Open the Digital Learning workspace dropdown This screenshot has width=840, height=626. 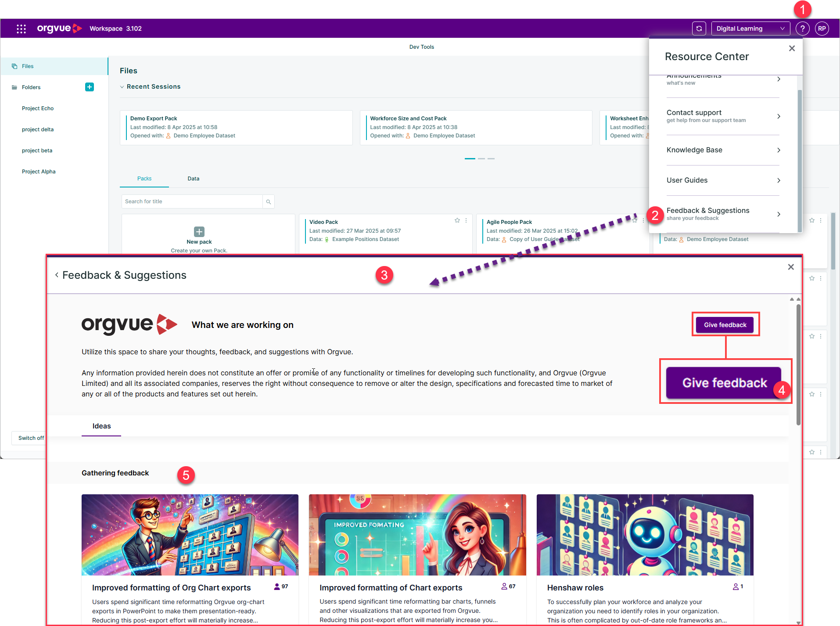(750, 29)
